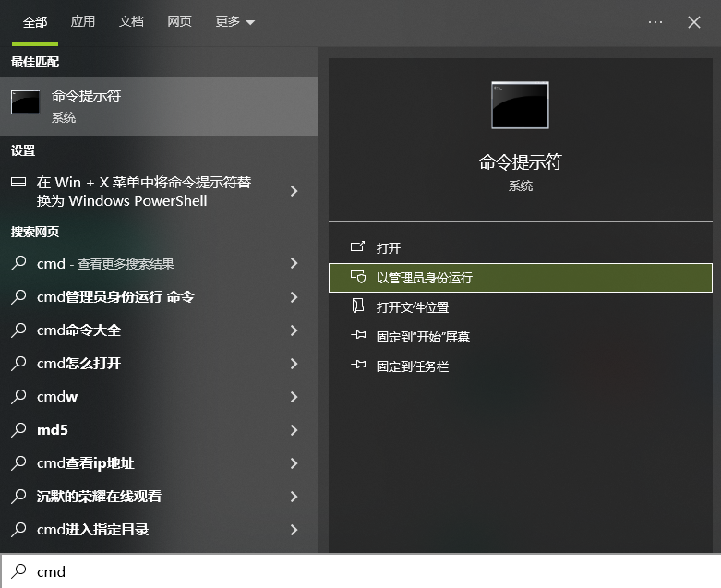Click the search icon beside cmd进入指定目录

click(18, 529)
